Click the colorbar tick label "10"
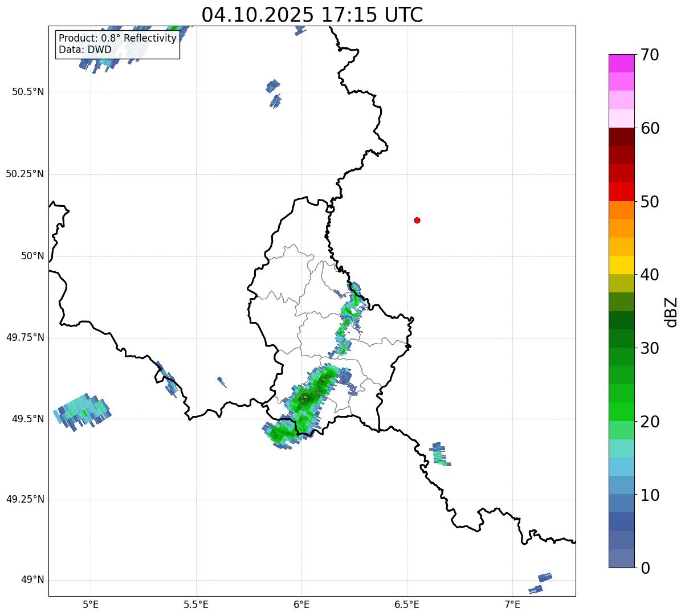685x616 pixels. click(650, 495)
